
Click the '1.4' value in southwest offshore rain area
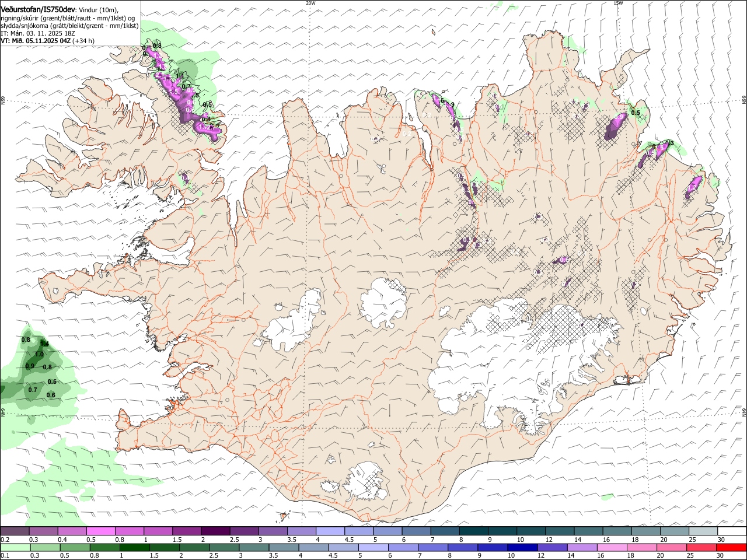pyautogui.click(x=44, y=344)
